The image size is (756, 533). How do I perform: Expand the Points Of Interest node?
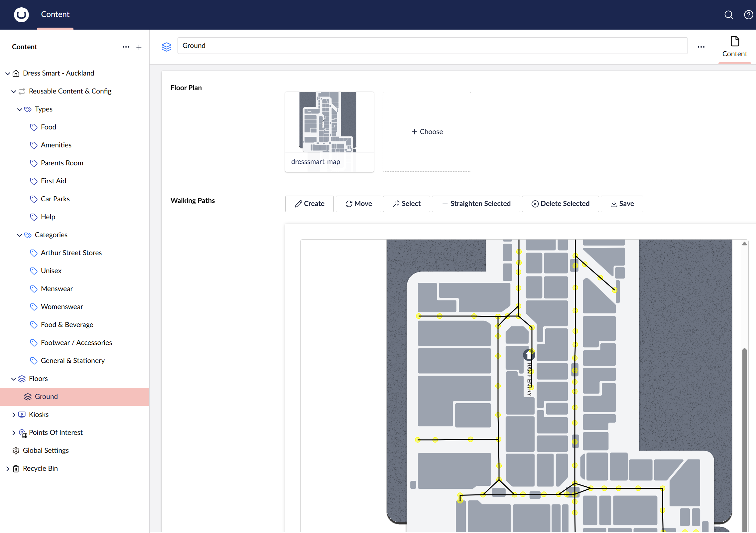pos(14,433)
